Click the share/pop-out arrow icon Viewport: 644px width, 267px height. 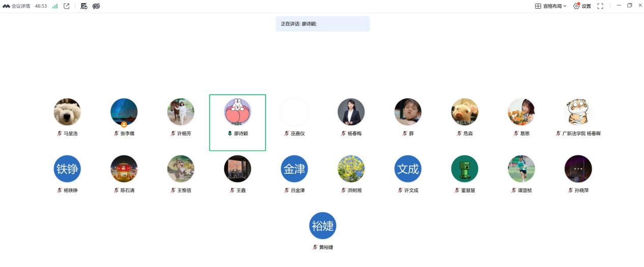pos(67,6)
